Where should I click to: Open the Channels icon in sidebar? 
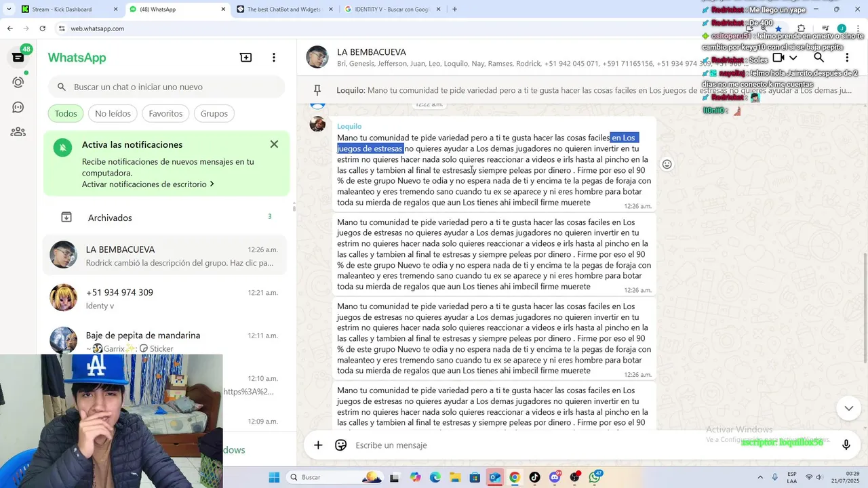click(18, 107)
